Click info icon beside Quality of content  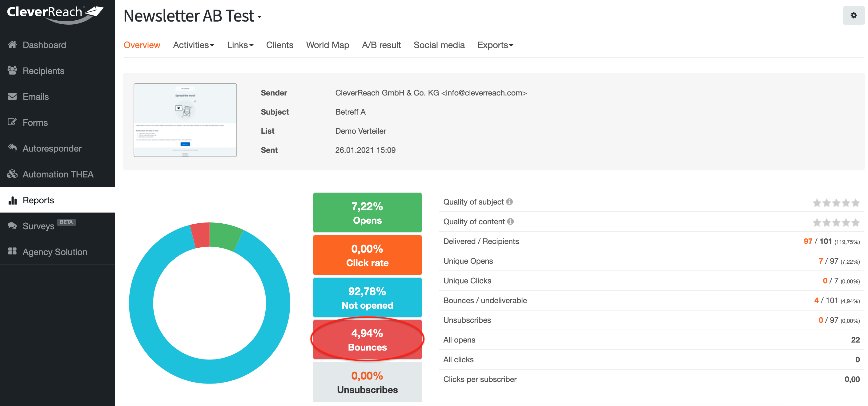point(511,221)
